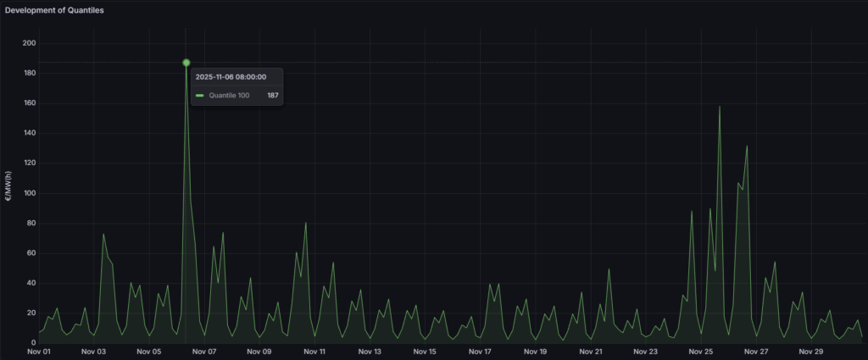Open the Development of Quantiles panel title
Viewport: 868px width, 360px height.
pyautogui.click(x=55, y=9)
